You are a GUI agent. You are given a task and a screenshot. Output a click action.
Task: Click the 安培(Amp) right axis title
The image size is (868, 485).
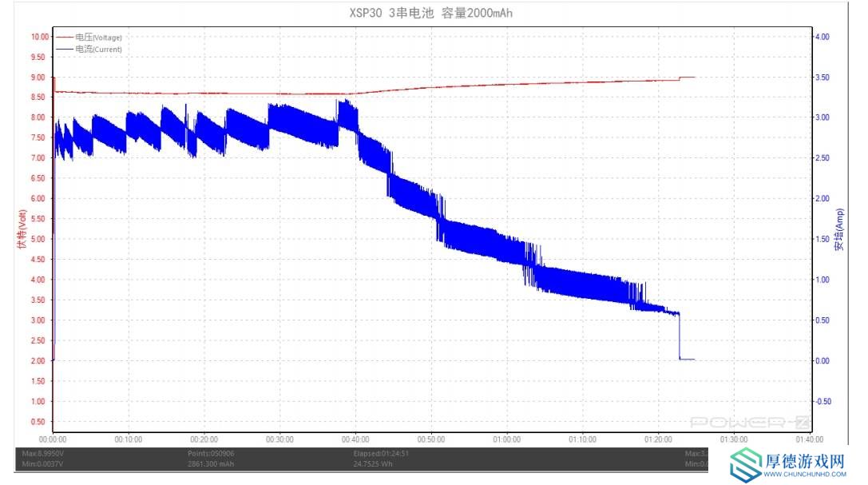[839, 229]
